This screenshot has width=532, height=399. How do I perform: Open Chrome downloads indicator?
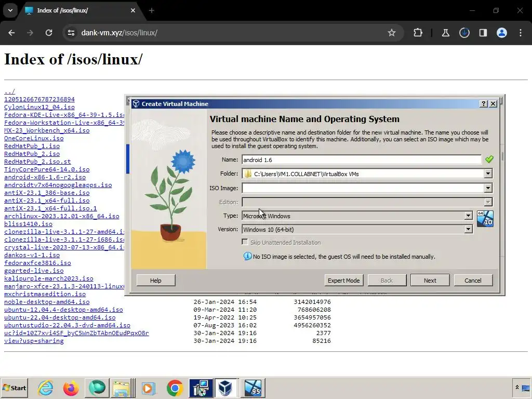coord(464,33)
